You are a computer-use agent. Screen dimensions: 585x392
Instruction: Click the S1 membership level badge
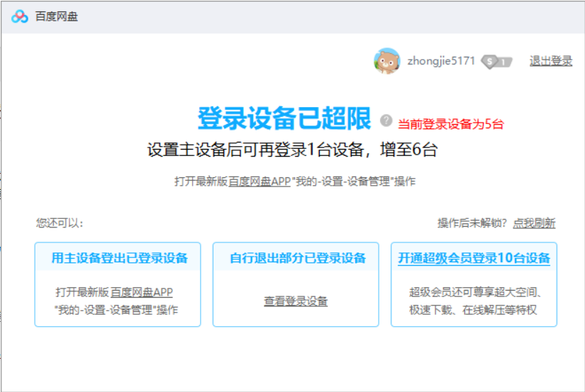click(x=496, y=62)
